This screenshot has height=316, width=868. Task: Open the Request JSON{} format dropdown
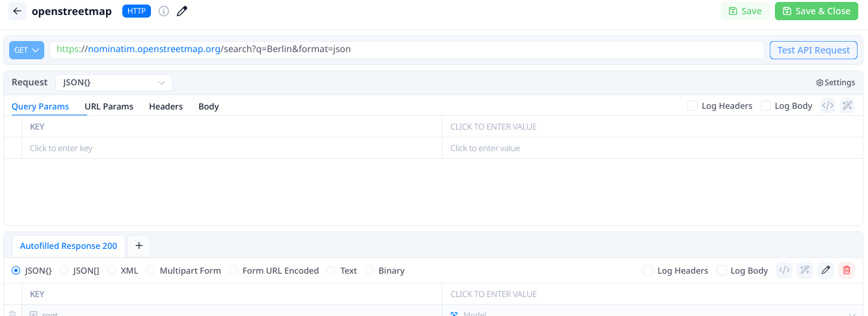tap(114, 83)
